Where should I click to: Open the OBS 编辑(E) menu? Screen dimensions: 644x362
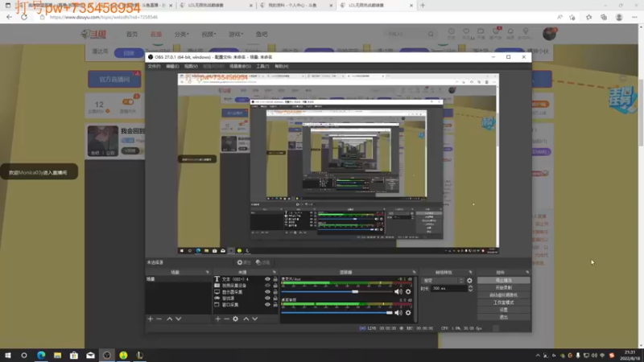(172, 66)
